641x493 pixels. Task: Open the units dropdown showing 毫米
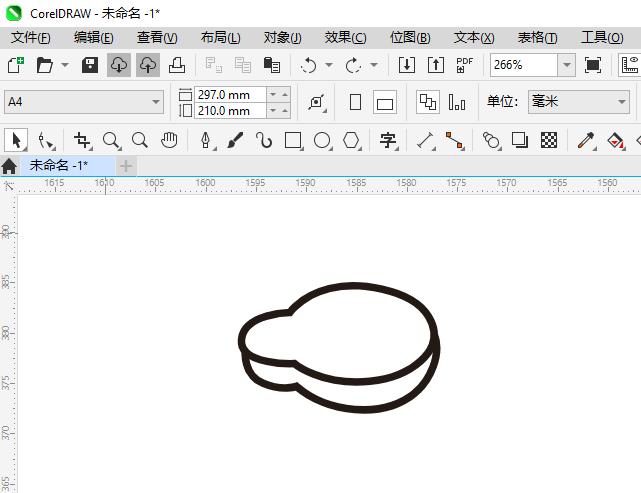point(578,102)
